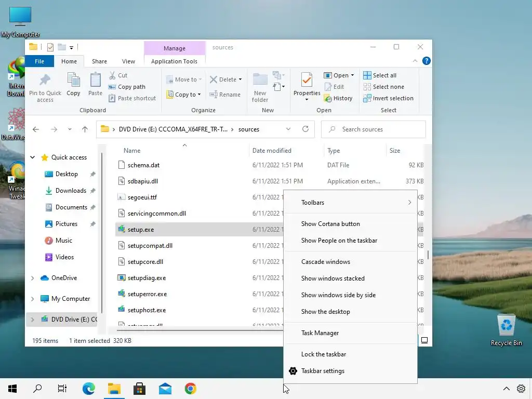
Task: Open Explorer Help question mark icon
Action: pyautogui.click(x=427, y=61)
